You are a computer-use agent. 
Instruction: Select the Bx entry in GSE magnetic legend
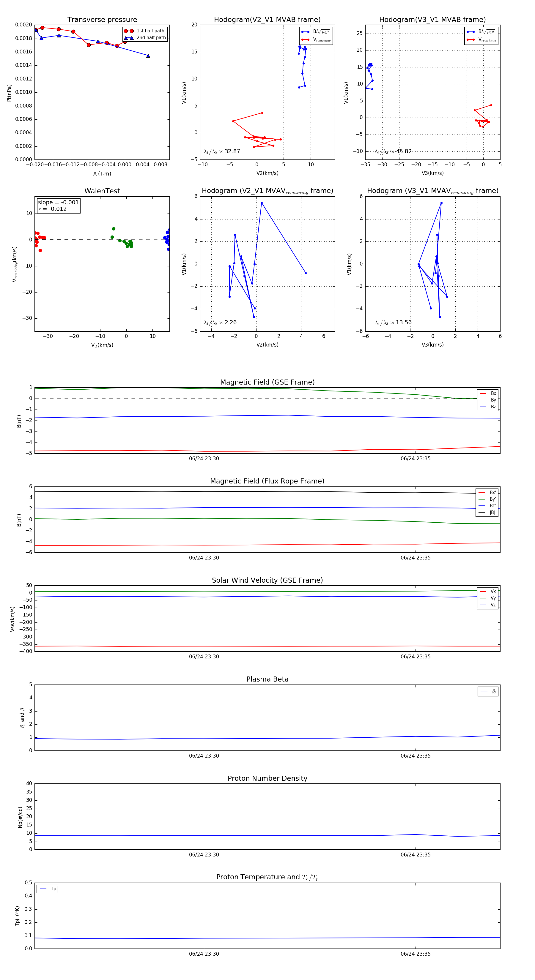click(x=488, y=393)
